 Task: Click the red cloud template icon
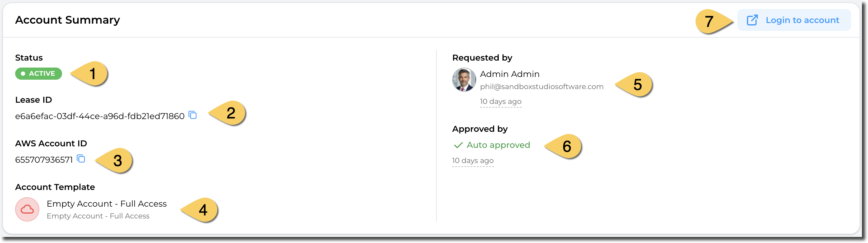(x=27, y=210)
